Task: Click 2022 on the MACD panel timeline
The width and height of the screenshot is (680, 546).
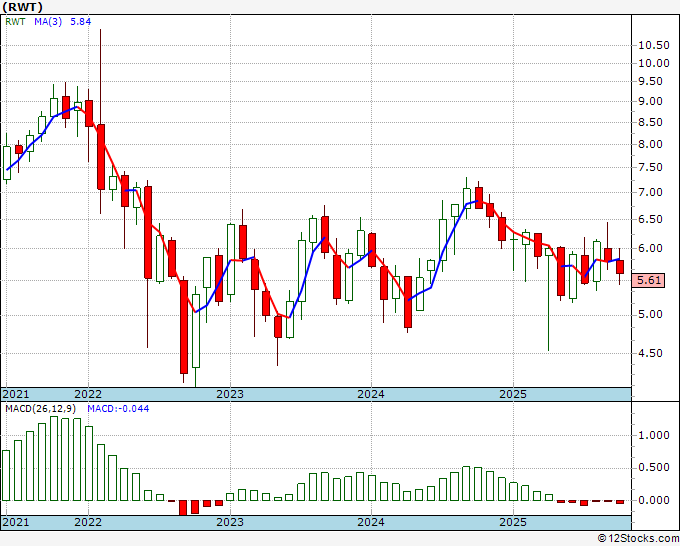Action: click(x=88, y=522)
